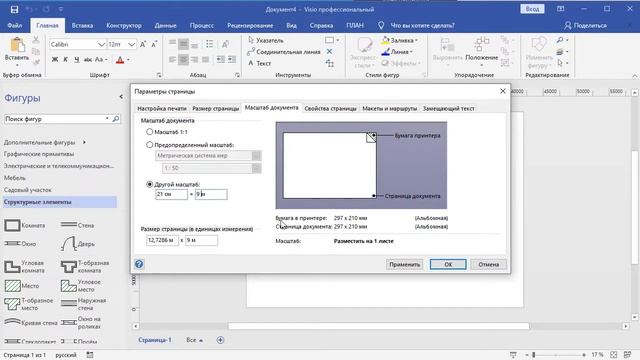Switch to the Конструктор ribbon tab
The image size is (640, 360).
[x=124, y=25]
